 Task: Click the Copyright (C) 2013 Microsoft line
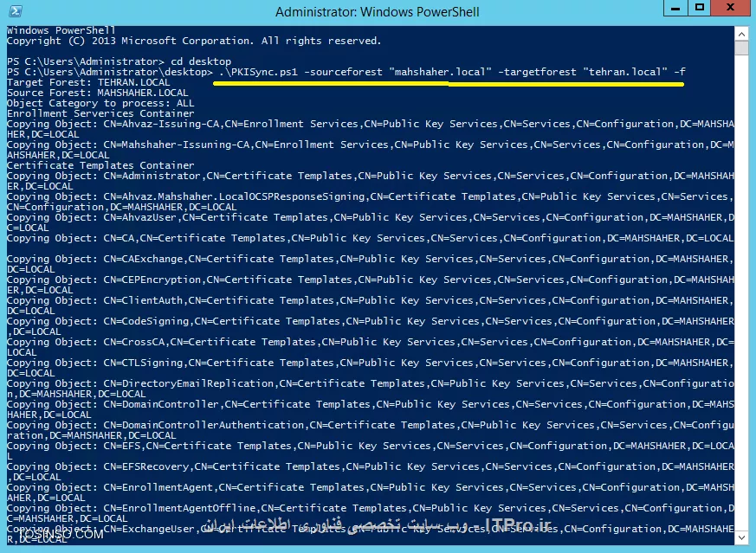[194, 41]
